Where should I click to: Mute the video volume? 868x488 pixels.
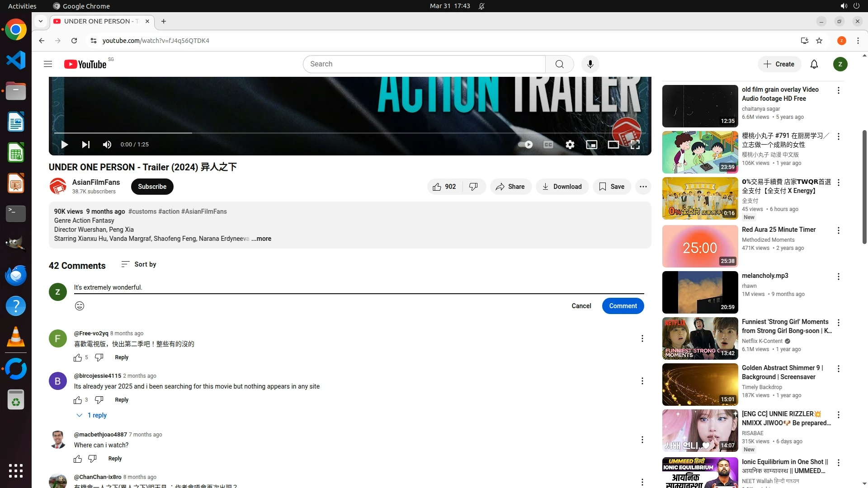(107, 145)
